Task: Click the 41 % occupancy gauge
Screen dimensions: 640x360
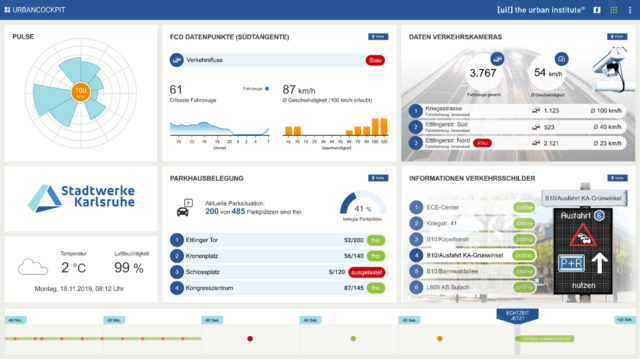Action: coord(362,203)
